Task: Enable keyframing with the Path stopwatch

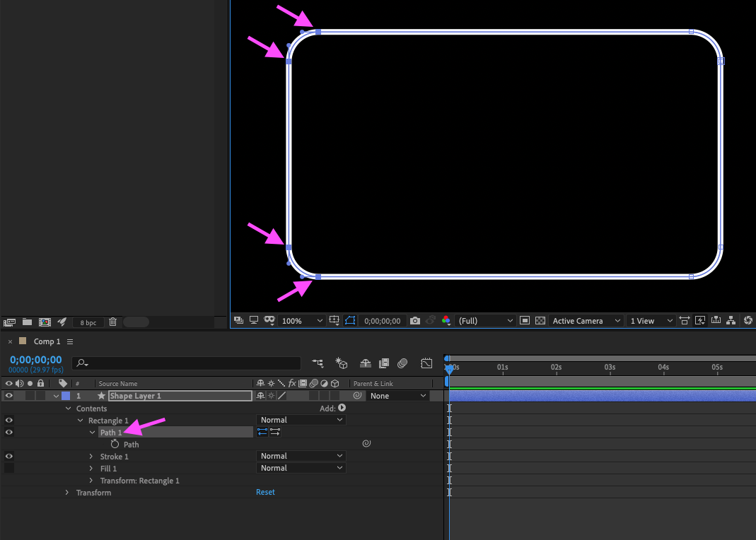Action: click(x=115, y=444)
